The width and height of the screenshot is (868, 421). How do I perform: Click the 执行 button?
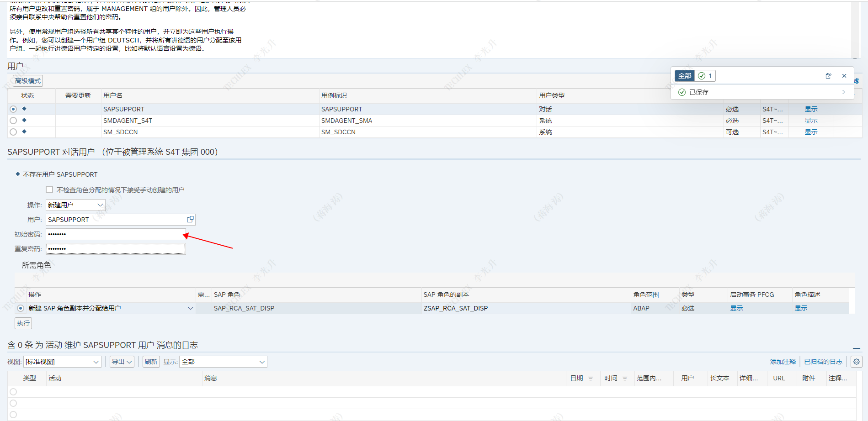click(x=23, y=323)
